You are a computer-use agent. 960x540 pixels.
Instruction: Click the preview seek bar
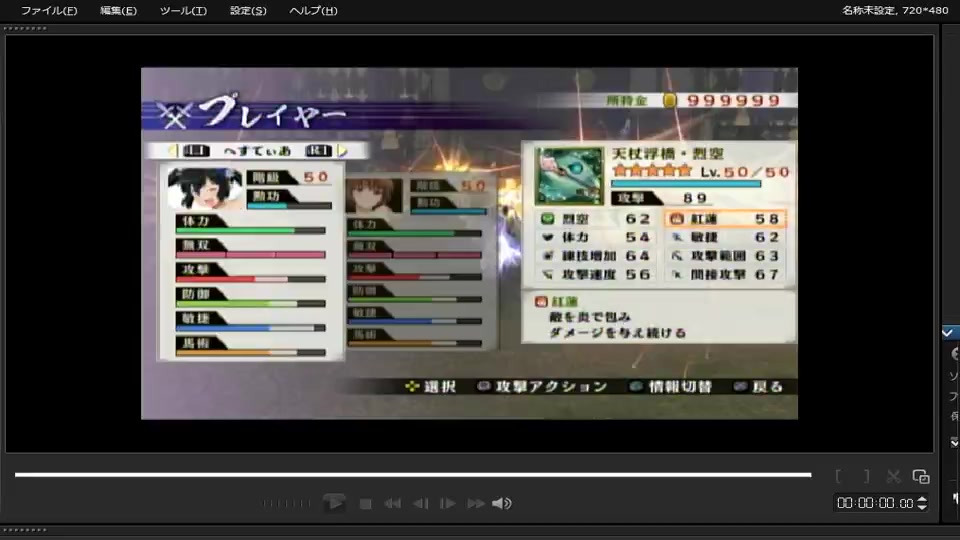413,474
